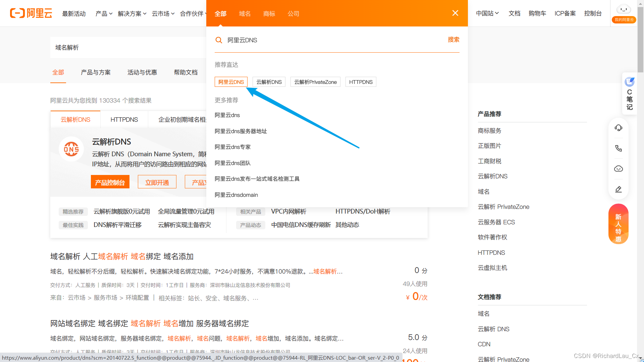Click the headset customer service icon

619,128
